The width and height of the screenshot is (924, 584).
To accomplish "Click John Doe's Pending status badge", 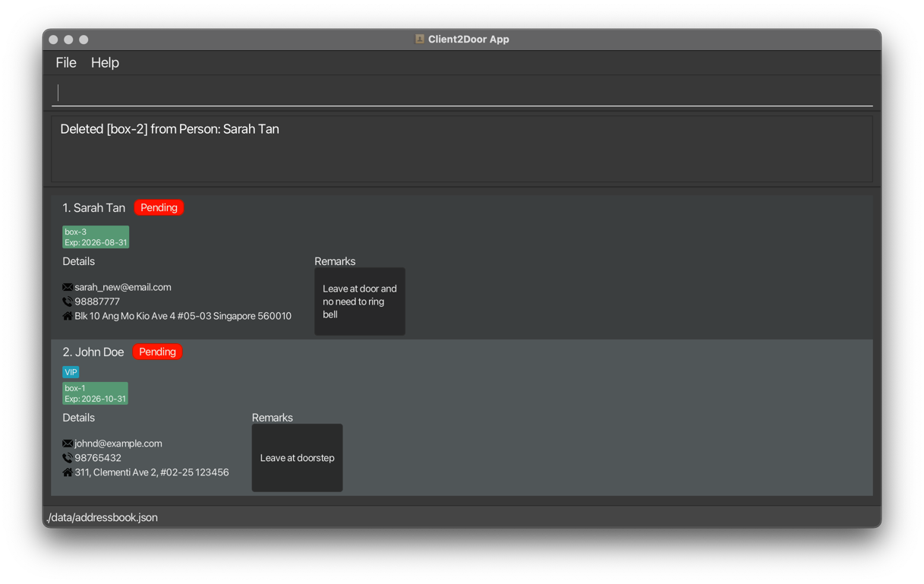I will (157, 352).
